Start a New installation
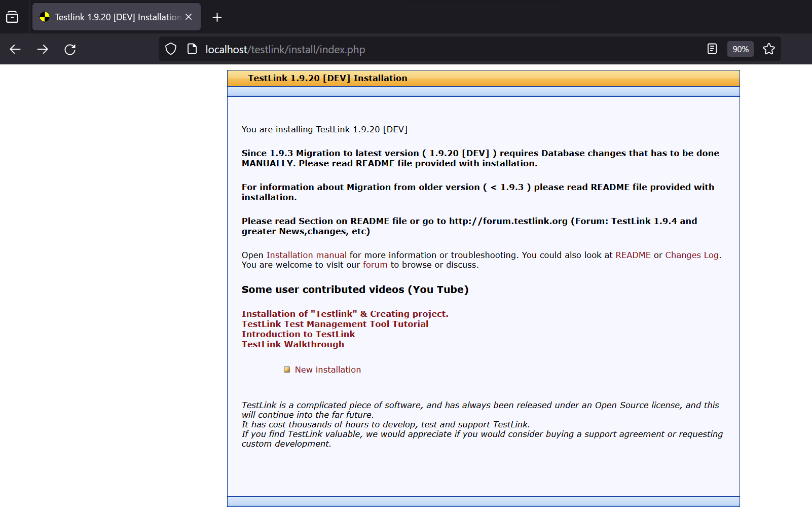 pyautogui.click(x=328, y=370)
